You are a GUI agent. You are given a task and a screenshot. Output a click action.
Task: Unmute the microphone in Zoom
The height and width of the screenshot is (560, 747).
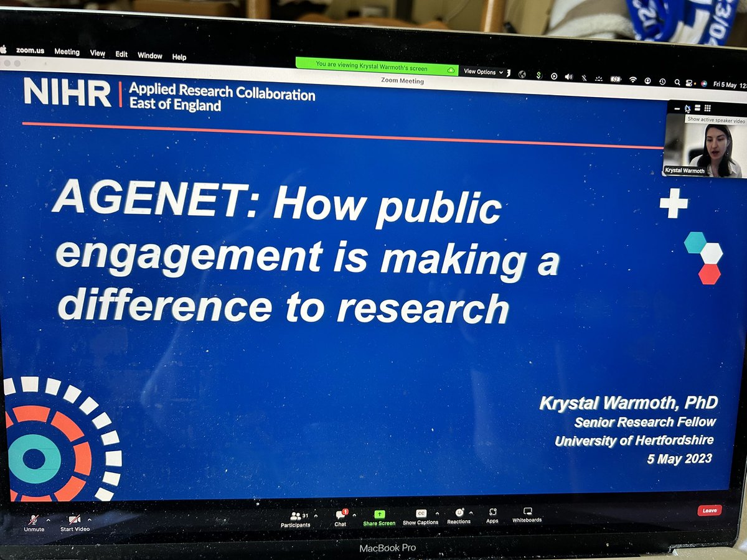point(34,523)
